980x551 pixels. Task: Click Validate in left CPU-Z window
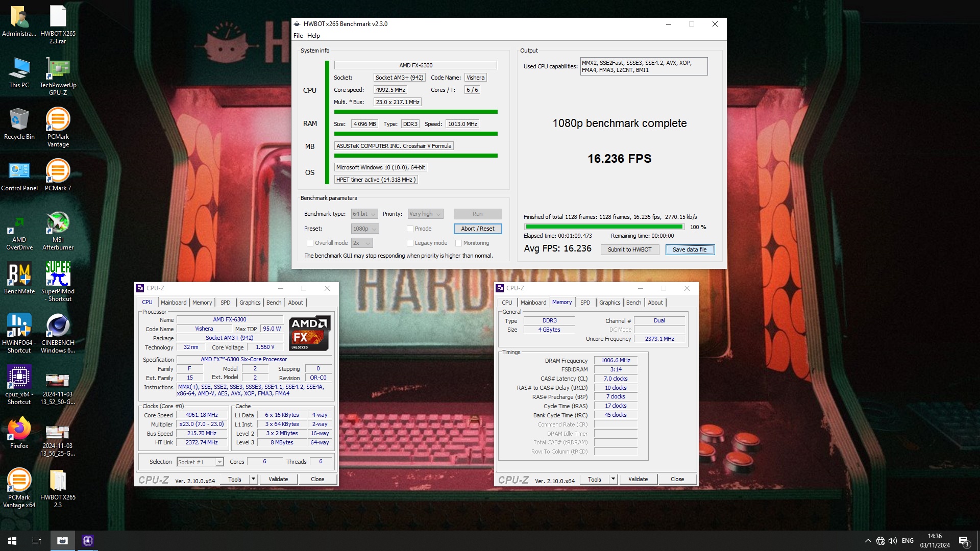[278, 479]
